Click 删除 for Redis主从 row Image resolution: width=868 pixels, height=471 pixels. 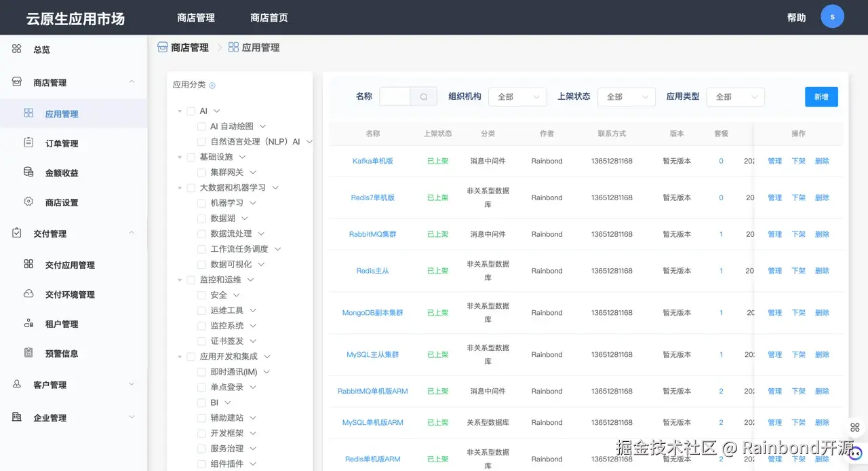pyautogui.click(x=822, y=271)
